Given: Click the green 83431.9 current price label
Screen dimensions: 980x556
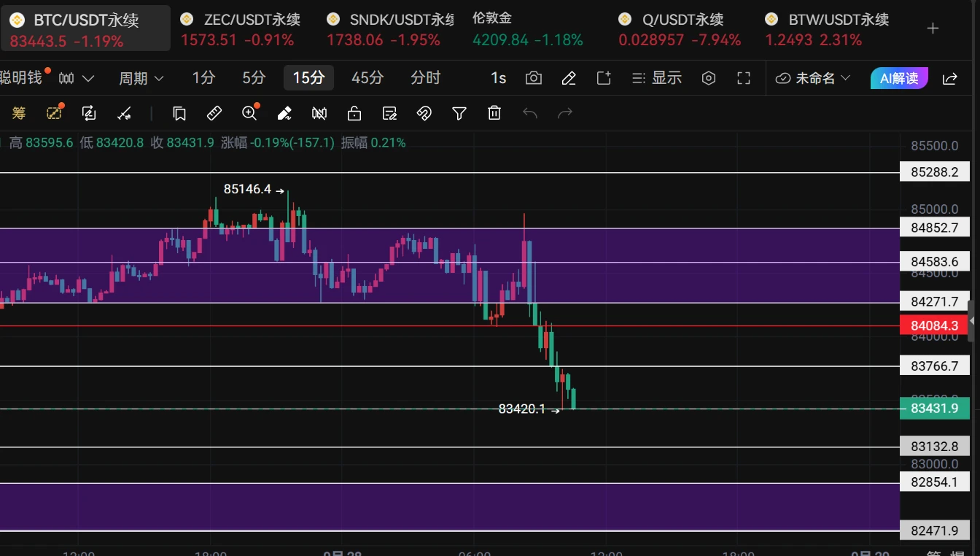Looking at the screenshot, I should 935,409.
